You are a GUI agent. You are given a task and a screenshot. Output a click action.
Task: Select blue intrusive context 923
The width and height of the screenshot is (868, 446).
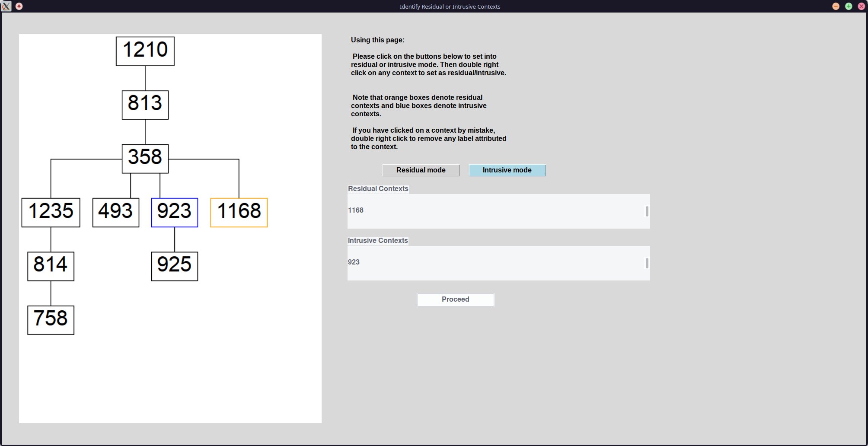(175, 212)
